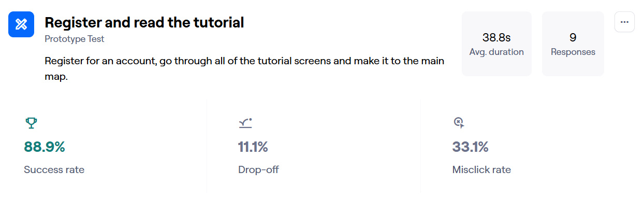Click the "Misclick rate" label

[x=481, y=169]
